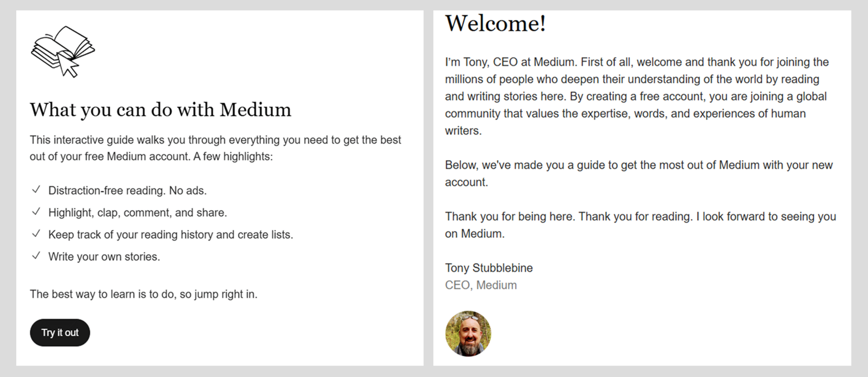Screen dimensions: 868x377
Task: Click the "Thank you for being here" paragraph
Action: click(x=640, y=225)
